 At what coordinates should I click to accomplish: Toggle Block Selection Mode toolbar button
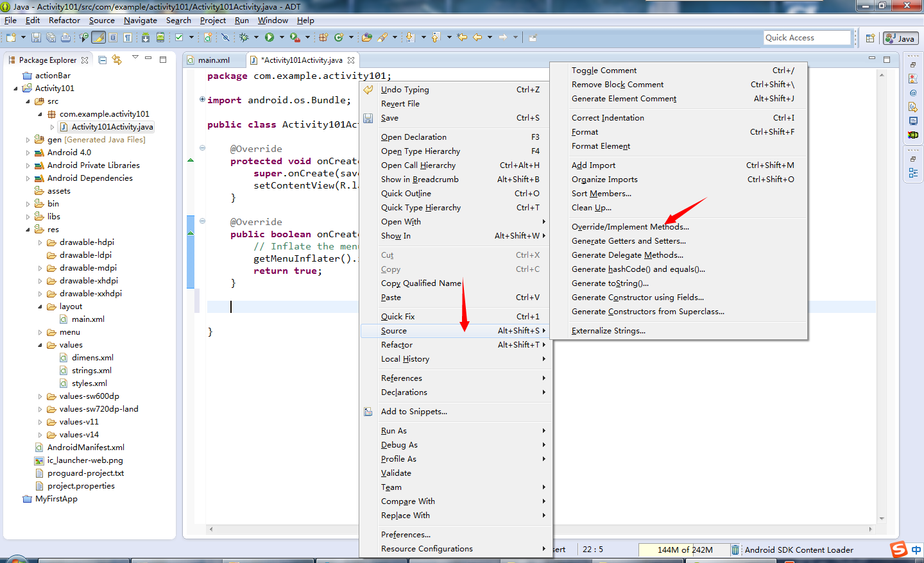pyautogui.click(x=113, y=38)
